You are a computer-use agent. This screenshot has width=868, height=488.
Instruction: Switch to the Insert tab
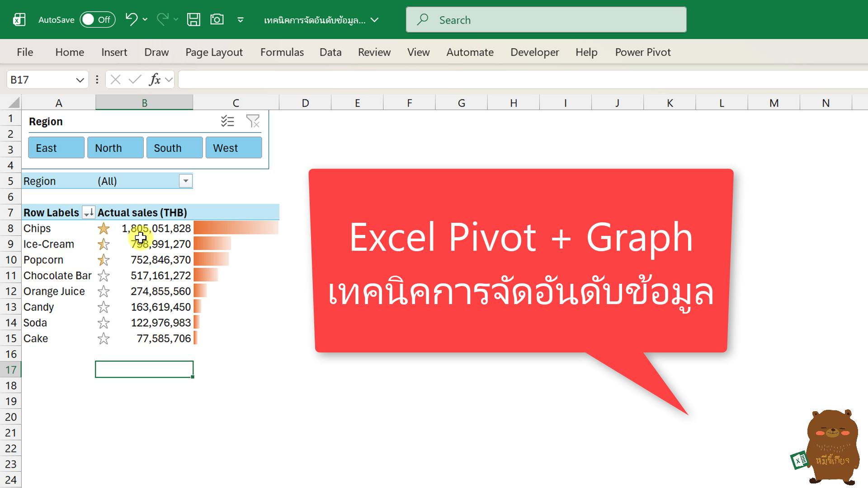point(114,52)
